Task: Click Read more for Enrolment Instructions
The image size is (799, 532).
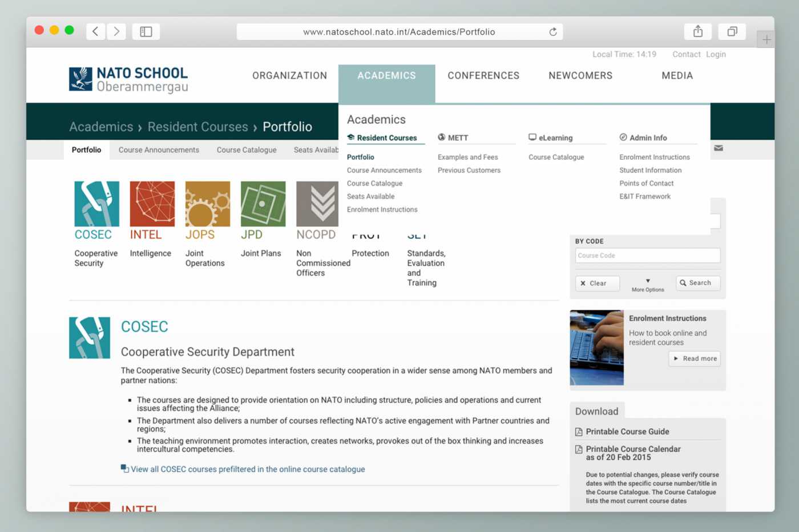Action: point(695,359)
